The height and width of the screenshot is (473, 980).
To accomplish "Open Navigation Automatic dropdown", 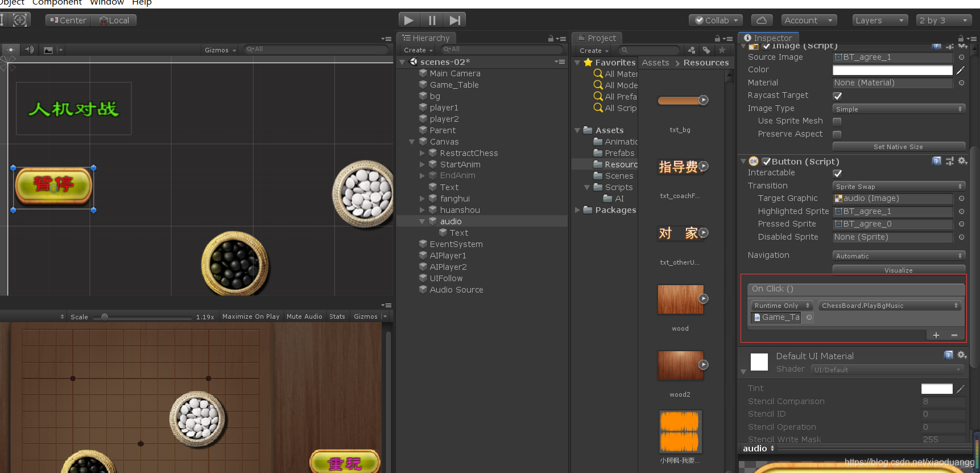I will pyautogui.click(x=899, y=256).
